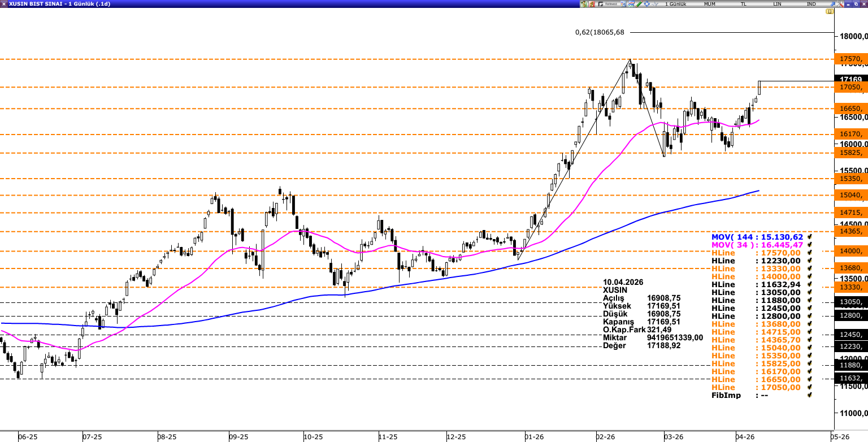Click the first yellow icon in the chart toolbar
Image resolution: width=868 pixels, height=442 pixels.
584,4
